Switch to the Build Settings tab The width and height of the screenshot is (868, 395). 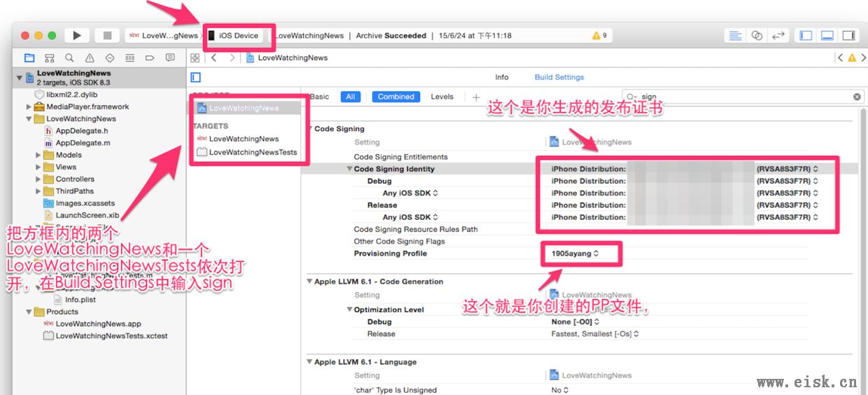(559, 77)
